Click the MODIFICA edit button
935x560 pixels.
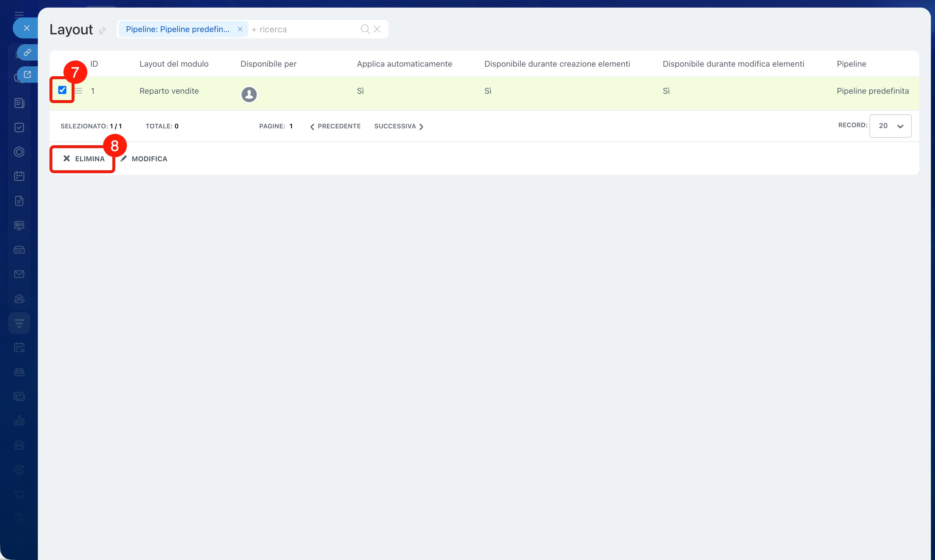click(144, 159)
